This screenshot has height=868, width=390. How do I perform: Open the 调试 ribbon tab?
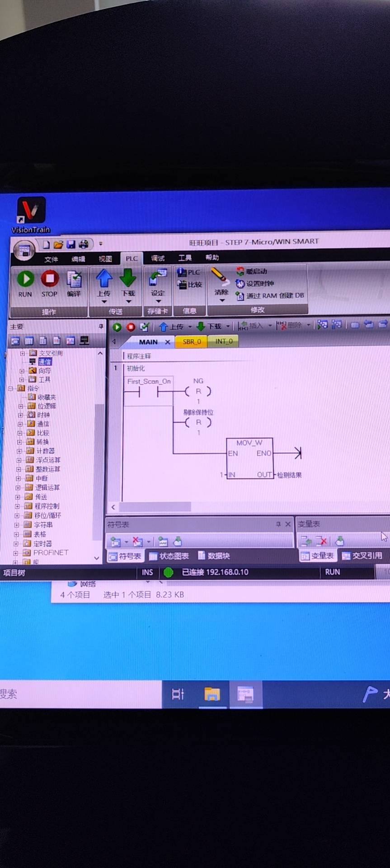point(158,258)
